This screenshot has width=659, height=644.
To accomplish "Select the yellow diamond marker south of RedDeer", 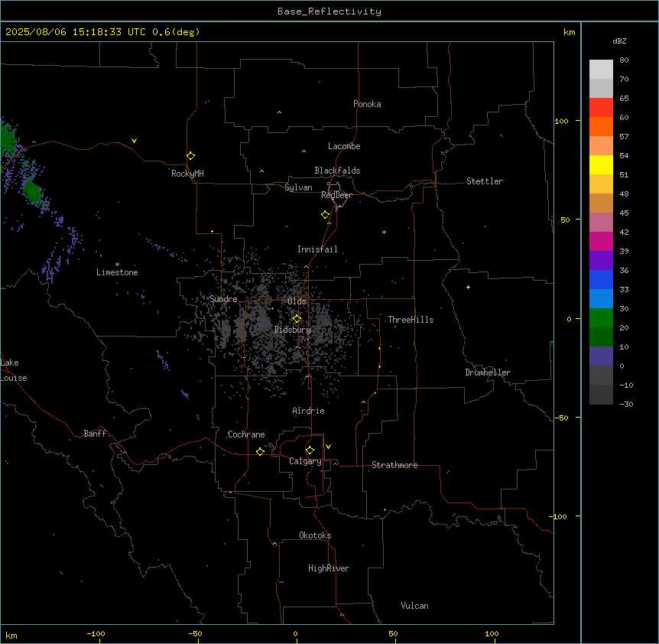I will pyautogui.click(x=325, y=215).
